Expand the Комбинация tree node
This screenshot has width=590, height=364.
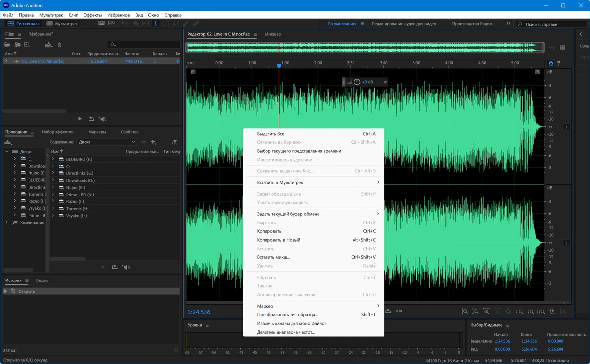(x=7, y=222)
